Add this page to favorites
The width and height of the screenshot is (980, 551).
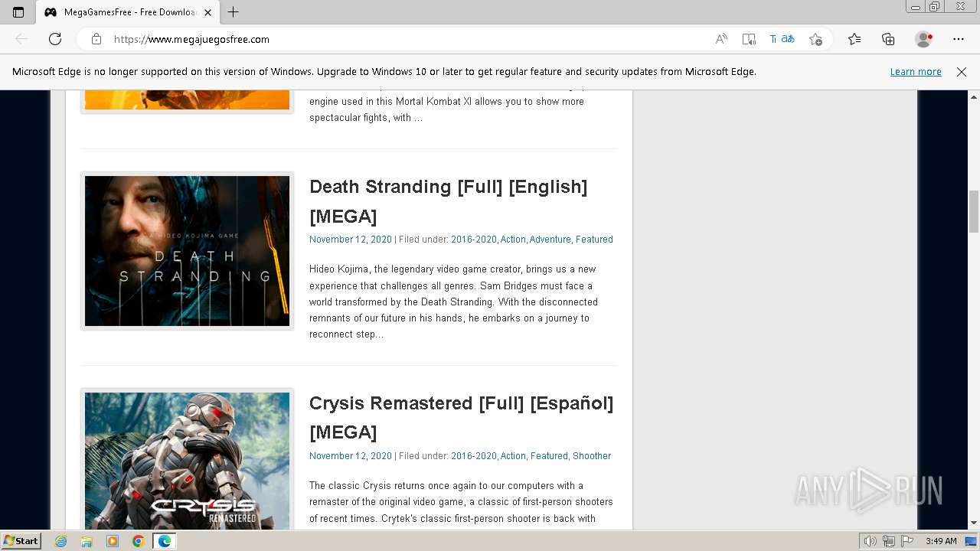815,39
